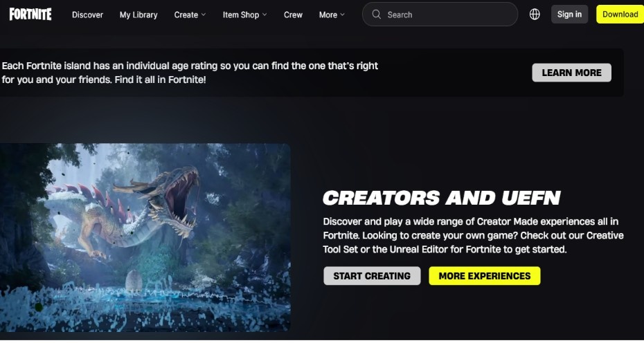The image size is (644, 343).
Task: Click the Sign in button
Action: pyautogui.click(x=569, y=15)
